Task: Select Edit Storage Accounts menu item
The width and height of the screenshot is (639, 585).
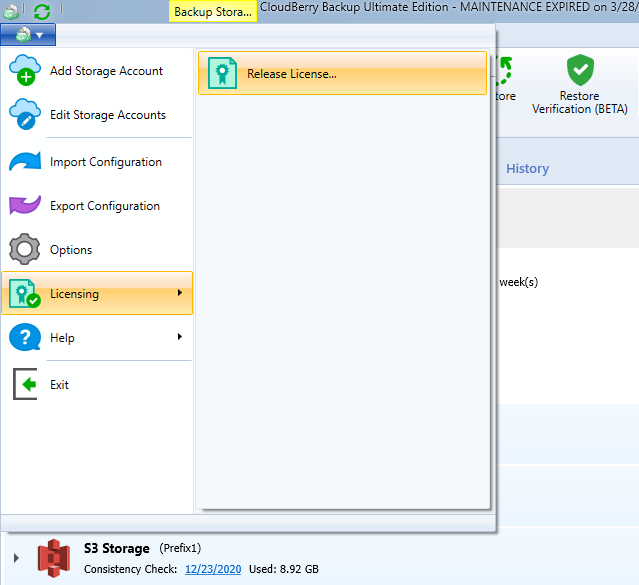Action: [97, 115]
